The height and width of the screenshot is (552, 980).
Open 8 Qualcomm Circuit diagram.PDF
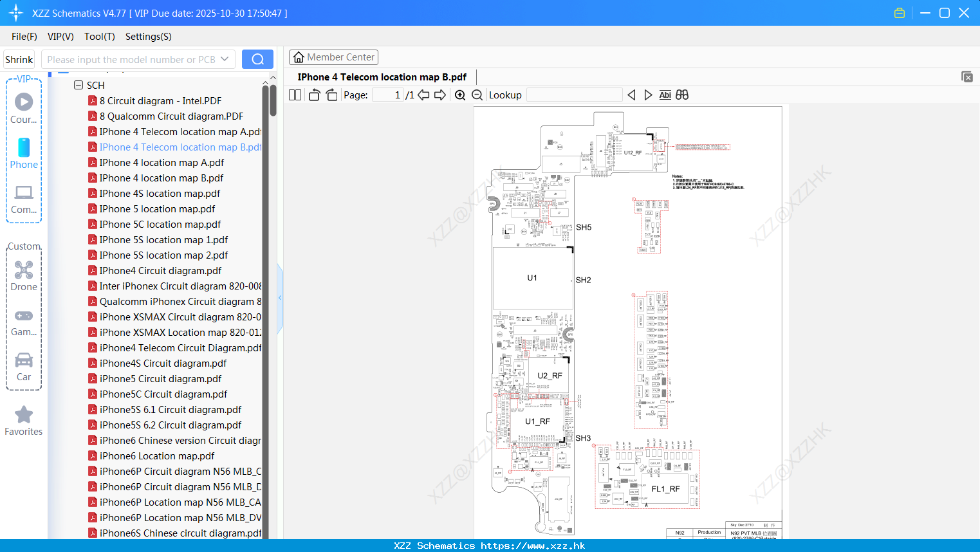171,116
